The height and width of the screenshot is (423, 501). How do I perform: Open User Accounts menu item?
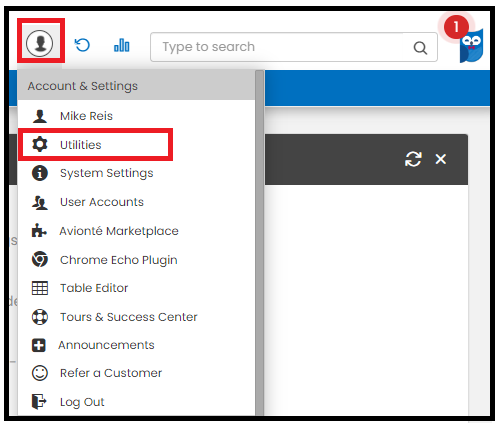(x=102, y=202)
